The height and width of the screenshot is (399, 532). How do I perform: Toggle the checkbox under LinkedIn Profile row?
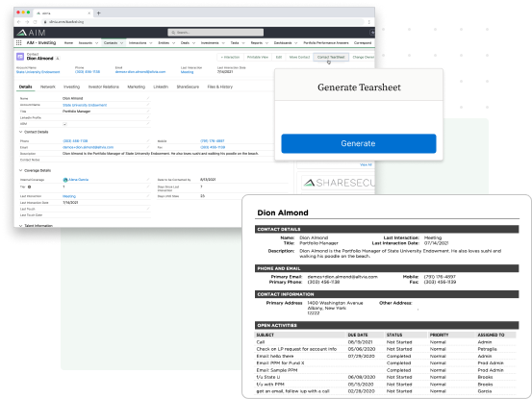[x=64, y=124]
